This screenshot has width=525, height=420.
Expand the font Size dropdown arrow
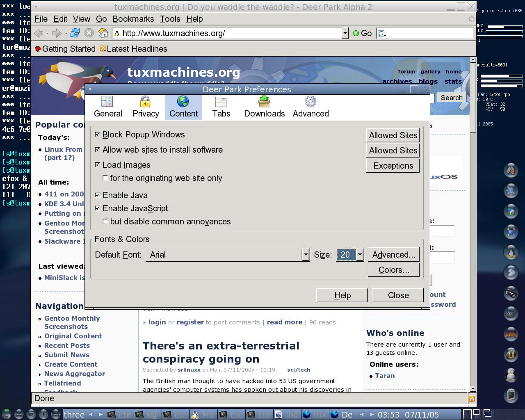(360, 255)
